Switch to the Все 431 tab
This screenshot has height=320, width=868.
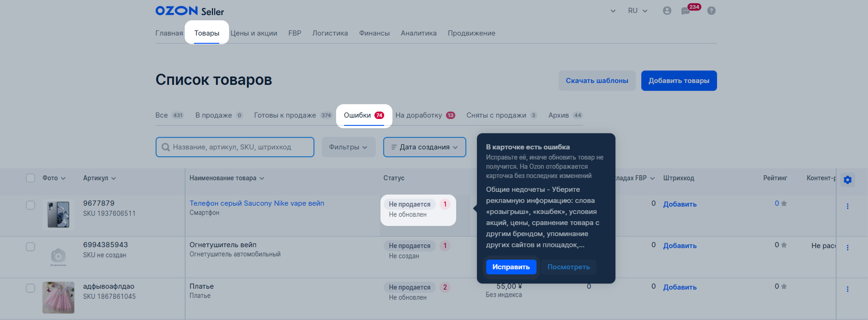tap(169, 115)
